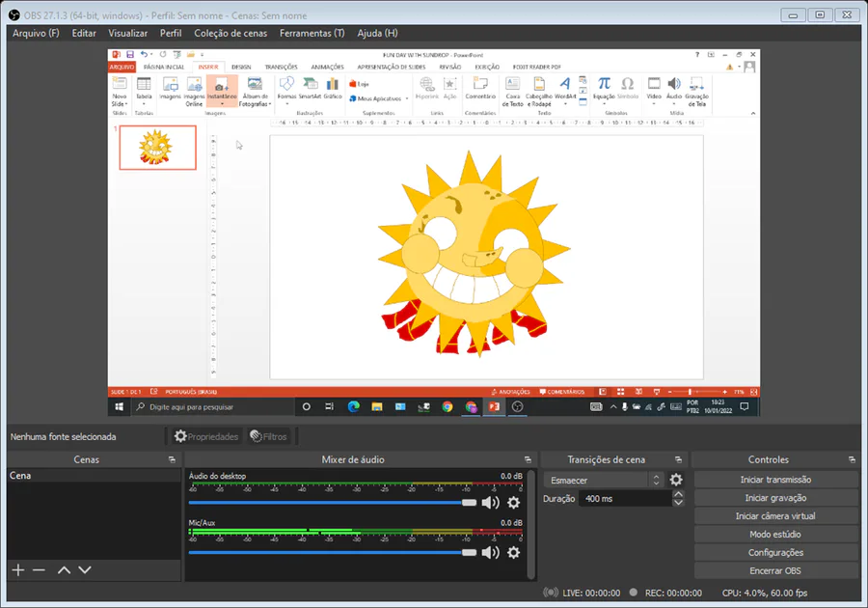Show hidden tray icons chevron
This screenshot has width=868, height=608.
coord(613,407)
